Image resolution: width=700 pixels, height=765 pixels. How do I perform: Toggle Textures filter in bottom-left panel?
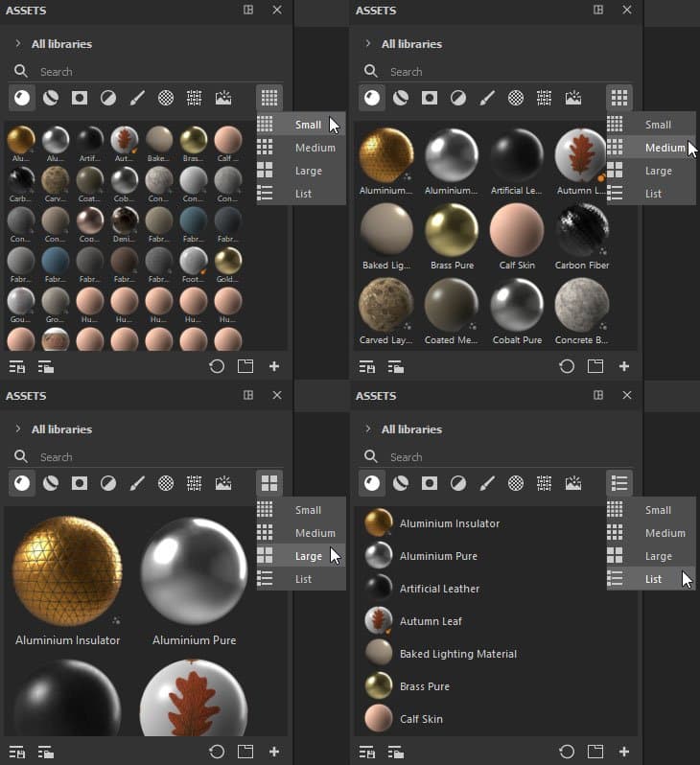[x=195, y=483]
